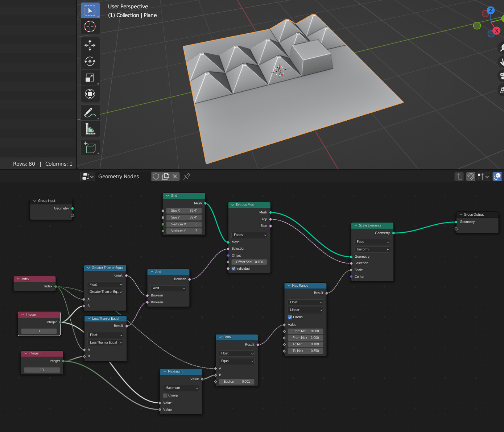Image resolution: width=504 pixels, height=432 pixels.
Task: Uncheck Clamp in the Map Range node
Action: 290,317
